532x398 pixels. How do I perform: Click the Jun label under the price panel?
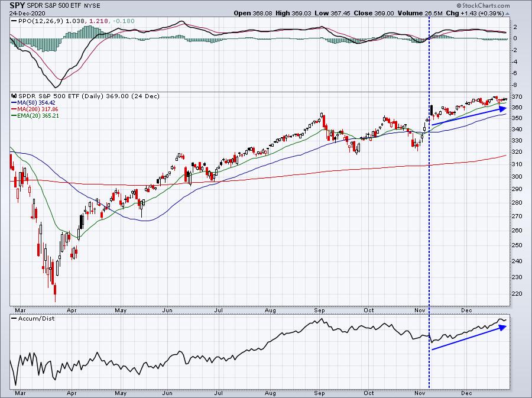coord(168,310)
